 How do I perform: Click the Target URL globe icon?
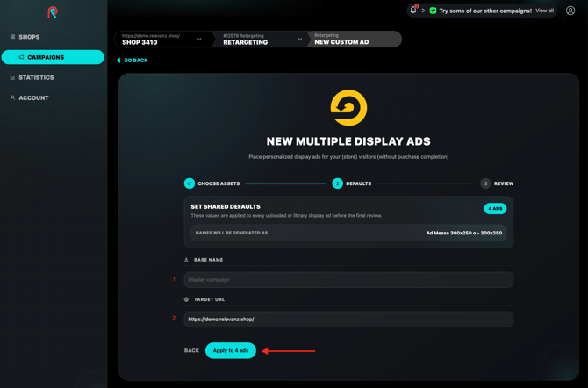(186, 299)
